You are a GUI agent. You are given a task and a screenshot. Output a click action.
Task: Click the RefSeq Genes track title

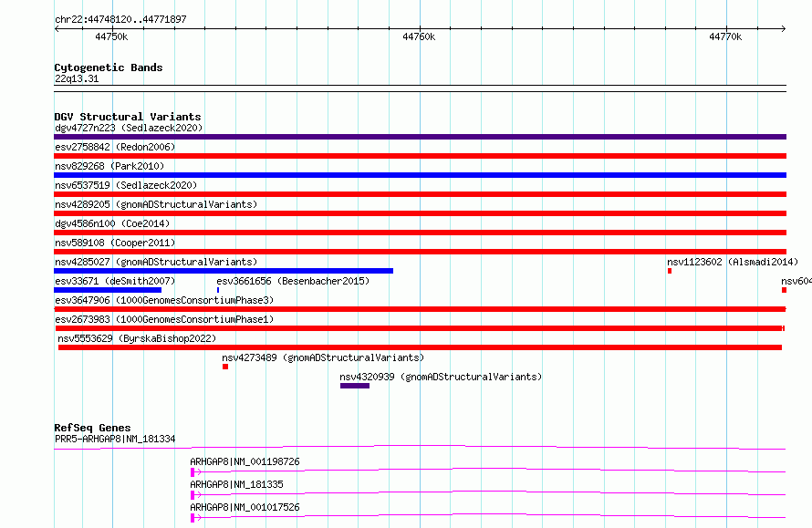(x=92, y=428)
